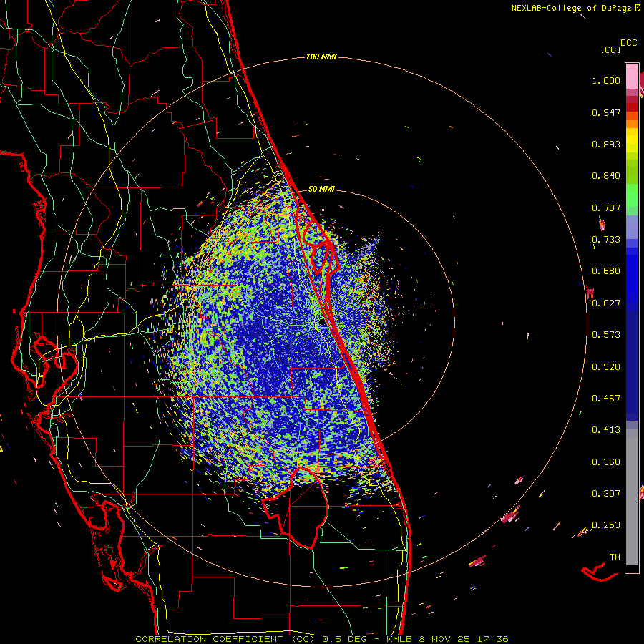Click the 100 NMI range ring label
644x644 pixels.
click(321, 57)
